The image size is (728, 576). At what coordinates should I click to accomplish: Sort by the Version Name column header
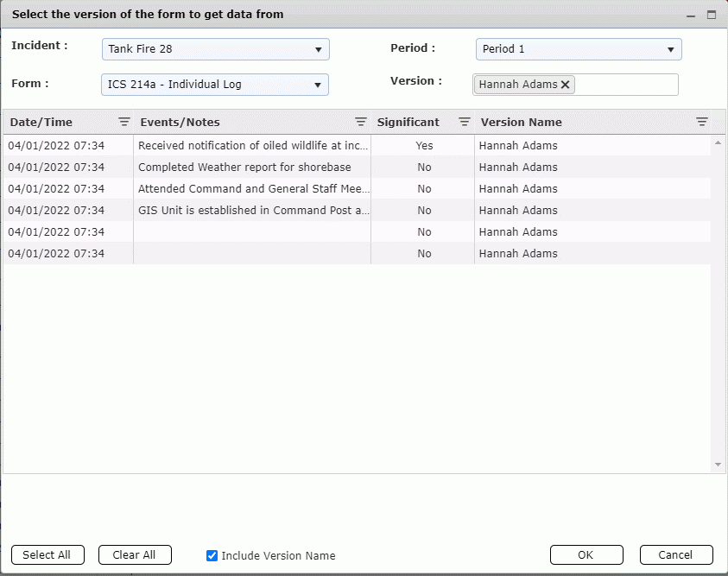pyautogui.click(x=522, y=123)
